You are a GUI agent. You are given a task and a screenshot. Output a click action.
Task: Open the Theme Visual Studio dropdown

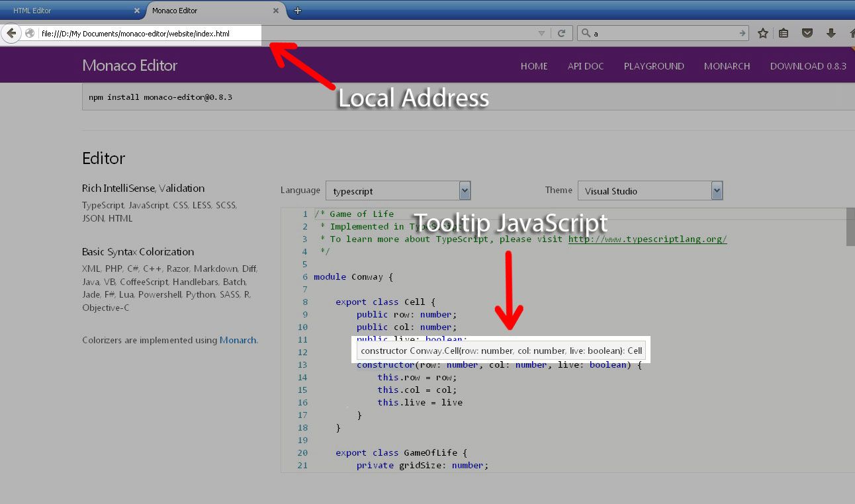coord(651,191)
